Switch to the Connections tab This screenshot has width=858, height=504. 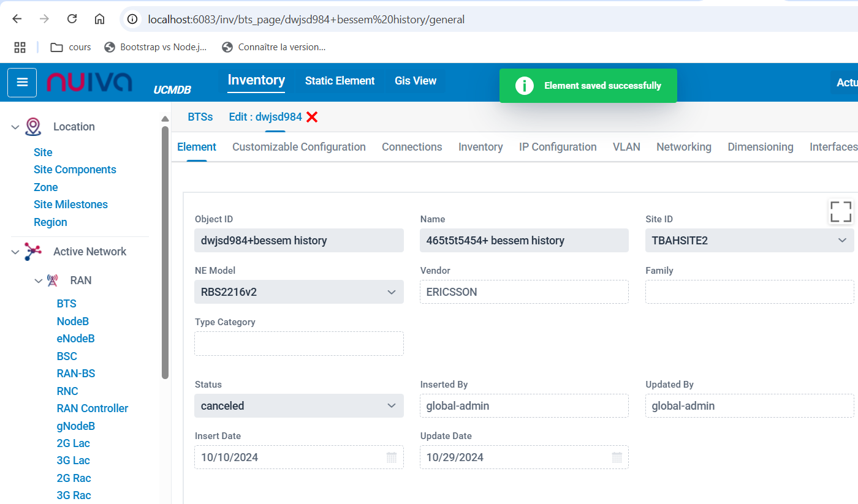[412, 147]
